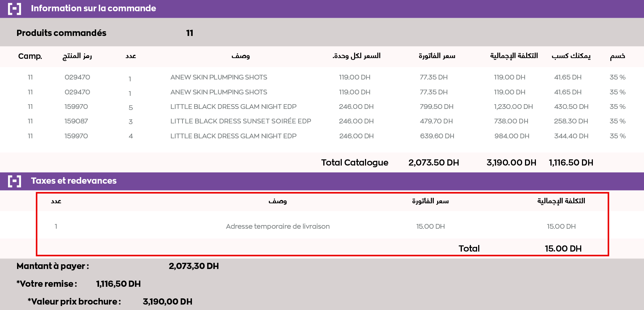Click the Votre remise label

point(47,284)
